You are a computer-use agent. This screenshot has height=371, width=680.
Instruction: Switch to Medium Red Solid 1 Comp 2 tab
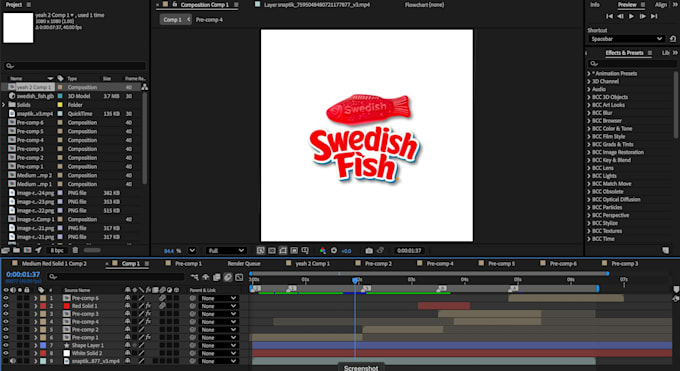point(54,263)
